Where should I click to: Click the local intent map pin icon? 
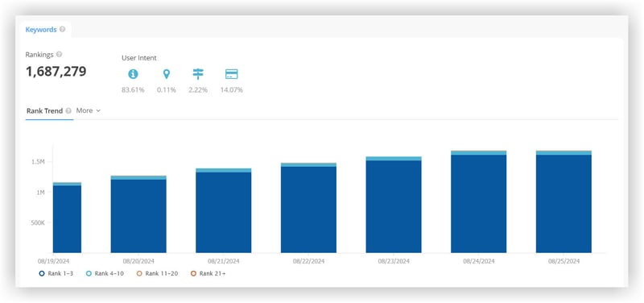pos(167,74)
